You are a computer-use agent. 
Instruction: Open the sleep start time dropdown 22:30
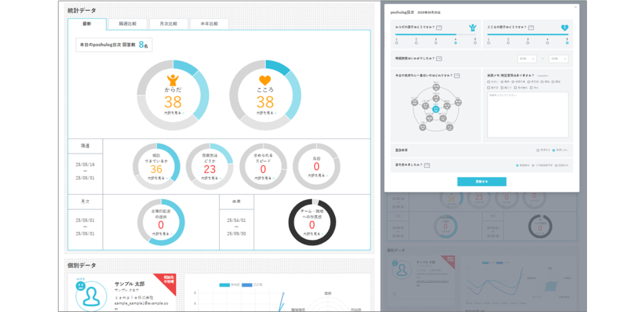pyautogui.click(x=527, y=59)
